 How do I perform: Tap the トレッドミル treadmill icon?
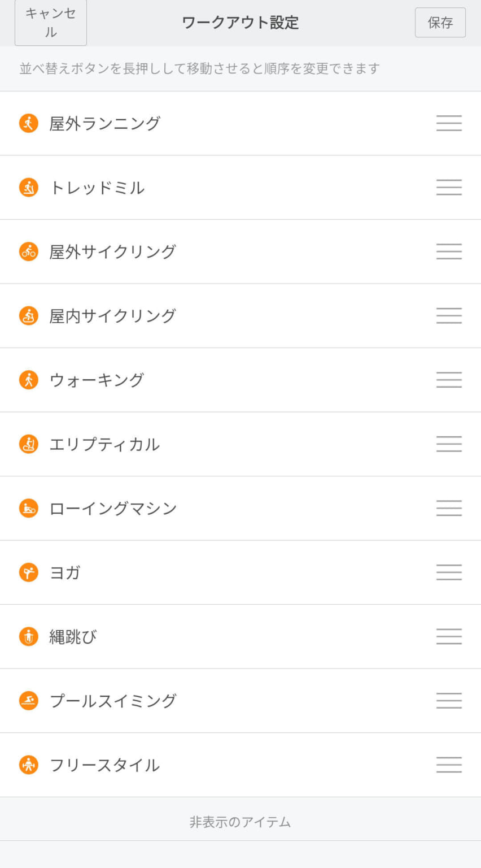click(29, 187)
